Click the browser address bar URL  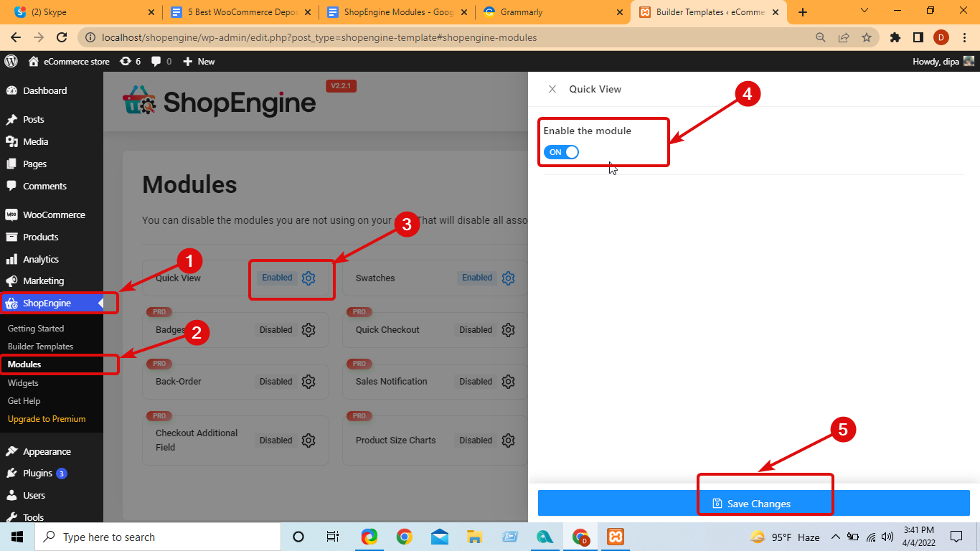coord(287,37)
